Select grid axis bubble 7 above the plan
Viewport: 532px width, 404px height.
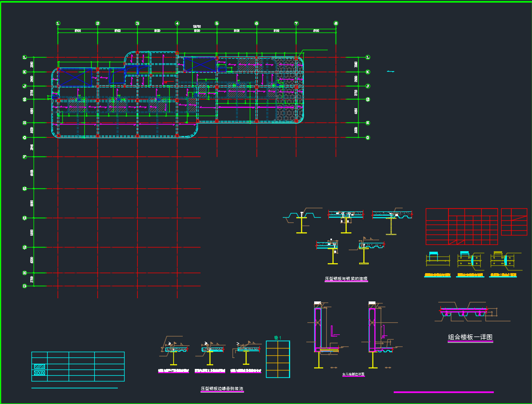[296, 24]
